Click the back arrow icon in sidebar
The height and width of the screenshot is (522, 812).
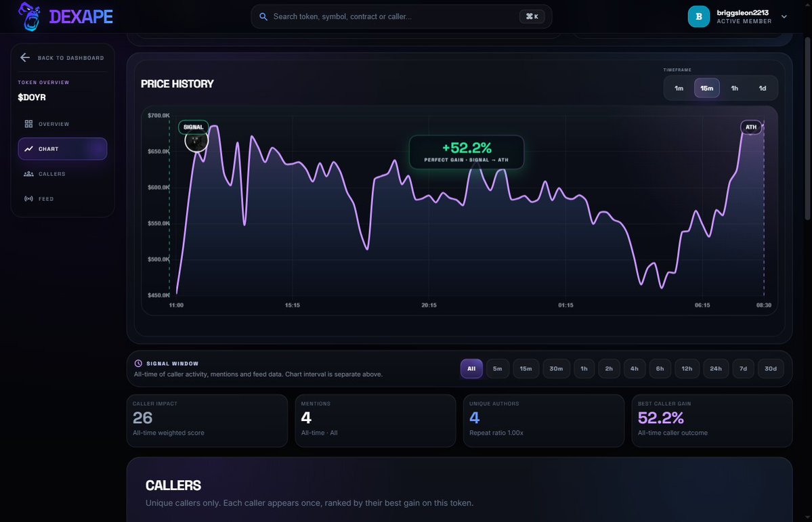click(25, 58)
